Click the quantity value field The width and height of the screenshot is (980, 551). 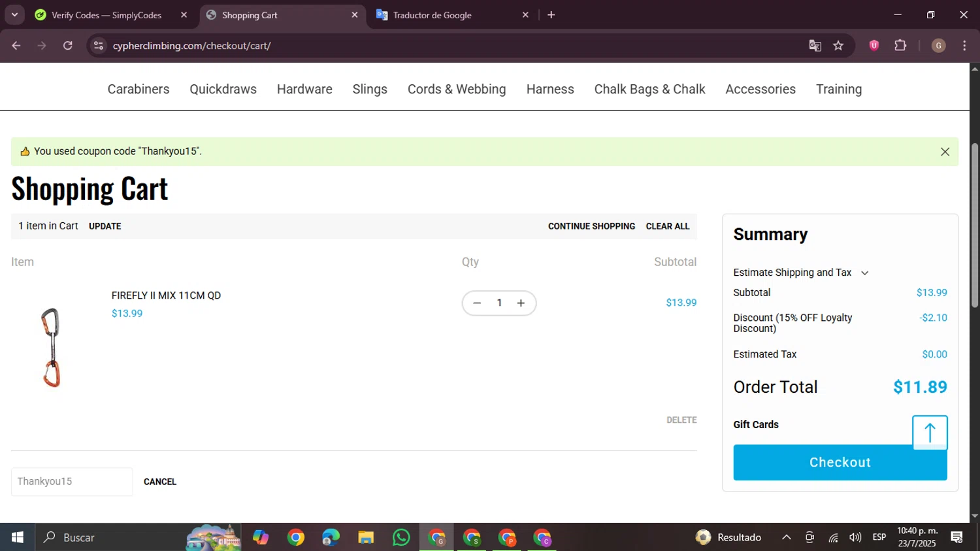pyautogui.click(x=499, y=303)
